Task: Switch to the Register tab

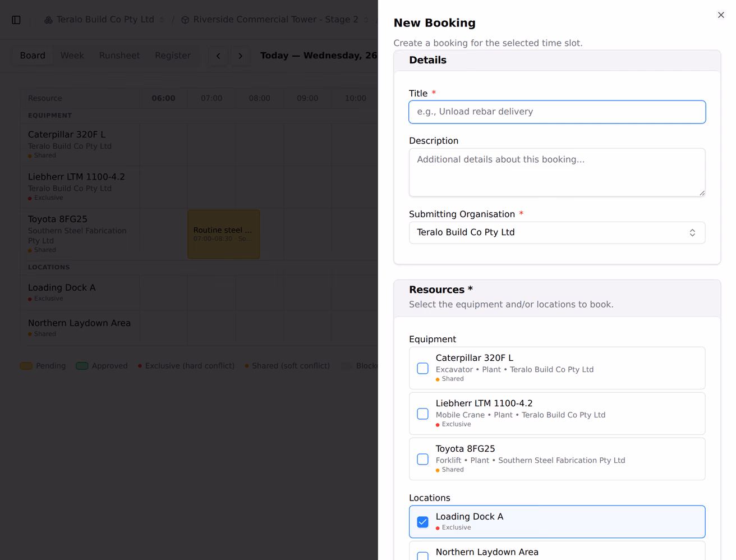Action: (x=173, y=56)
